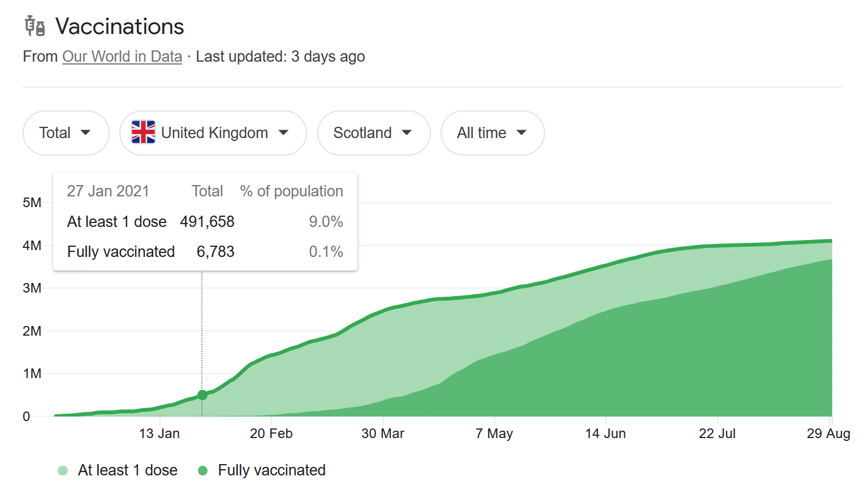Click the caret icon next to Scotland

(407, 132)
